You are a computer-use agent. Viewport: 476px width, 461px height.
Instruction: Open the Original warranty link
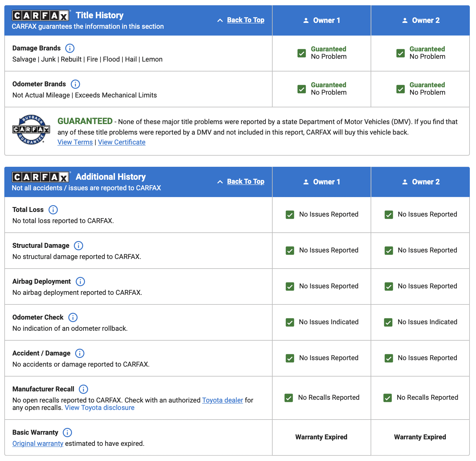(x=38, y=444)
